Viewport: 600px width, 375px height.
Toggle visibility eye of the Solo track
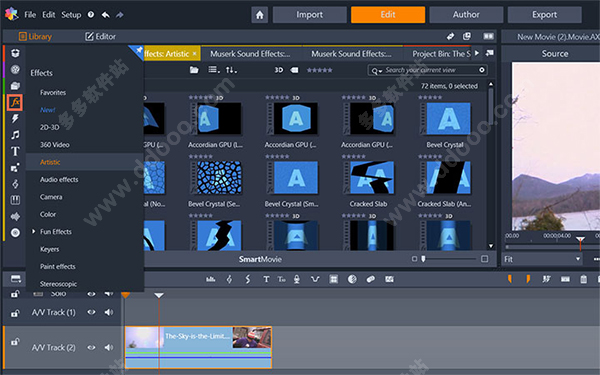91,294
